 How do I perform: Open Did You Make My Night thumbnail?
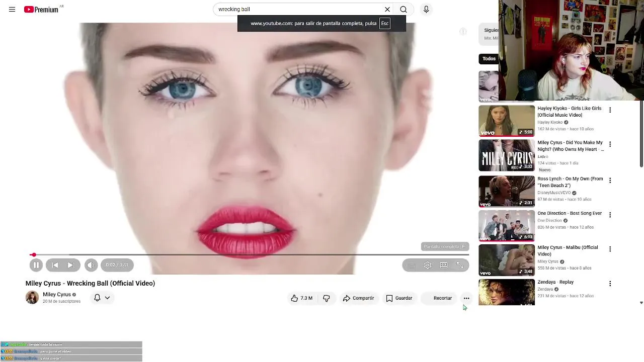(507, 155)
